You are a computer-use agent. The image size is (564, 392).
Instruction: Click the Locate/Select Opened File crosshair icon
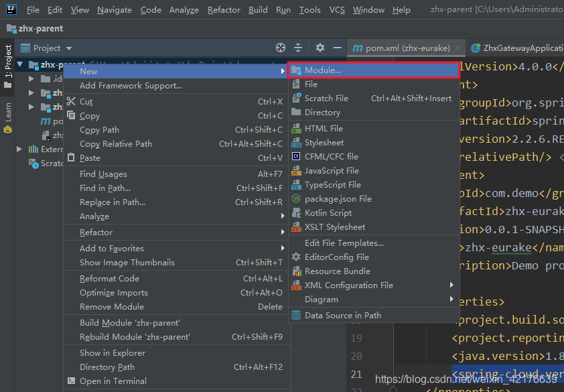click(281, 48)
